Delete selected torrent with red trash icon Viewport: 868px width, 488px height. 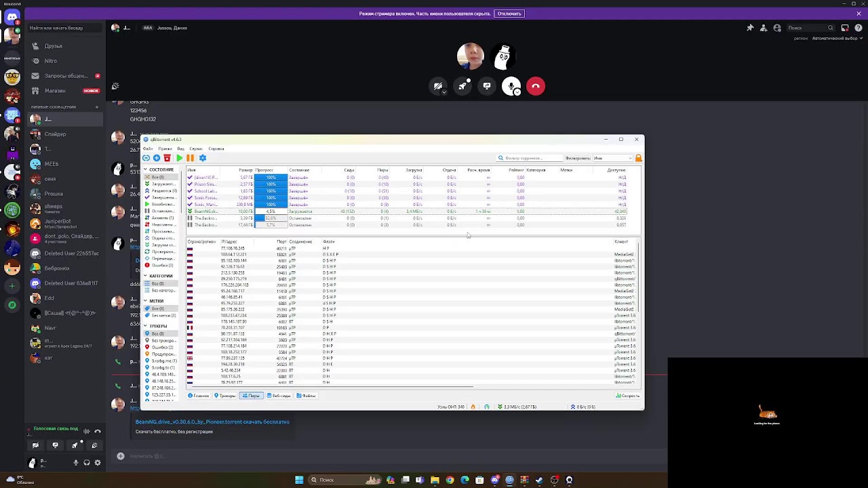pos(167,158)
